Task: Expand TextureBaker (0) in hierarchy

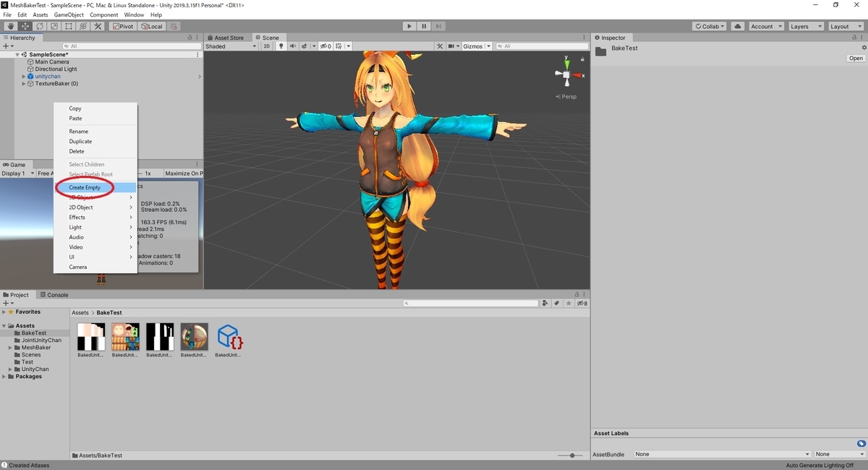Action: [x=24, y=84]
